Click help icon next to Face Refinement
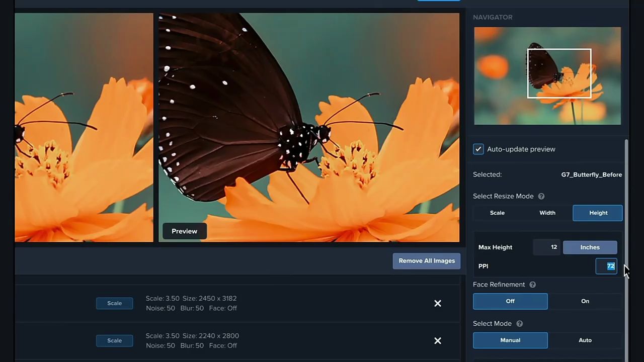The height and width of the screenshot is (362, 644). pos(532,285)
